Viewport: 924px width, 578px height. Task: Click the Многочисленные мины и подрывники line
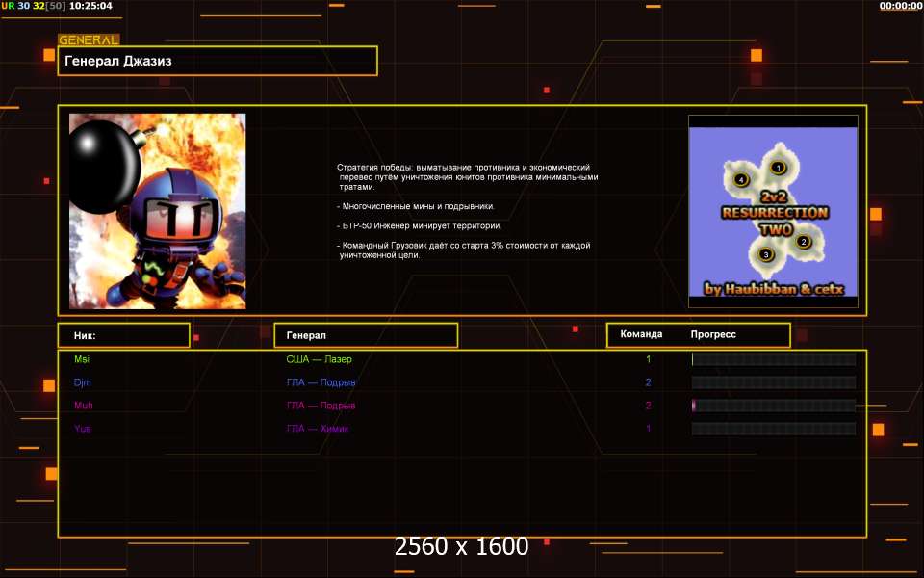(x=416, y=206)
